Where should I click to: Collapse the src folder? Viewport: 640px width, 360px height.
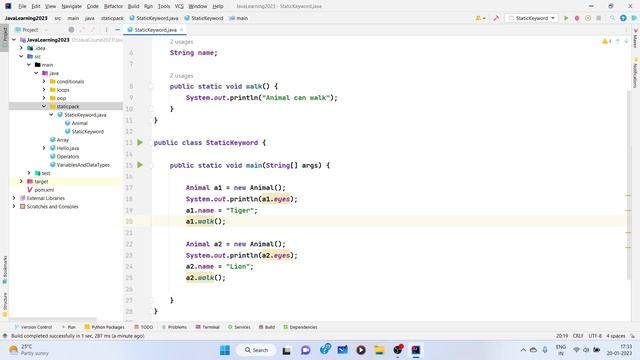22,56
